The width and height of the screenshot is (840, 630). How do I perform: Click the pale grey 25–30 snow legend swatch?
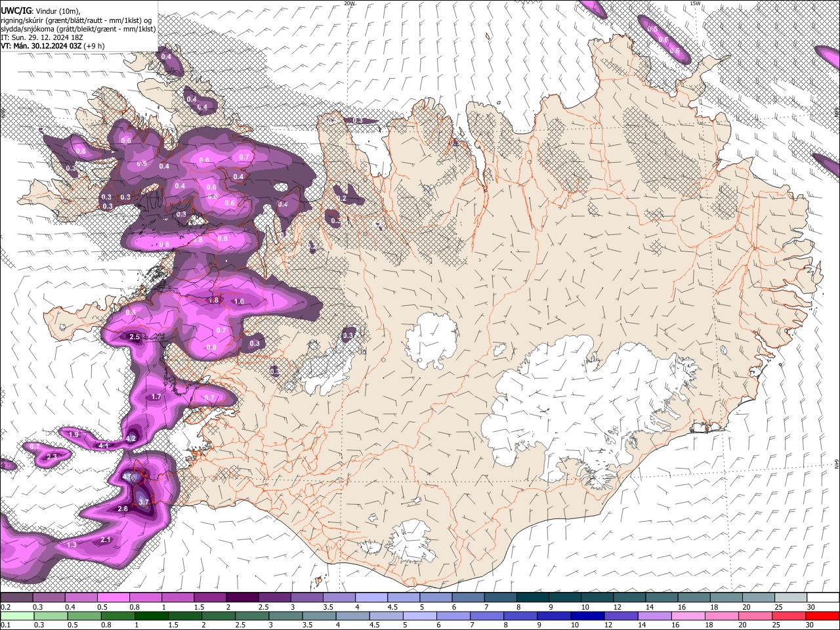coord(791,598)
